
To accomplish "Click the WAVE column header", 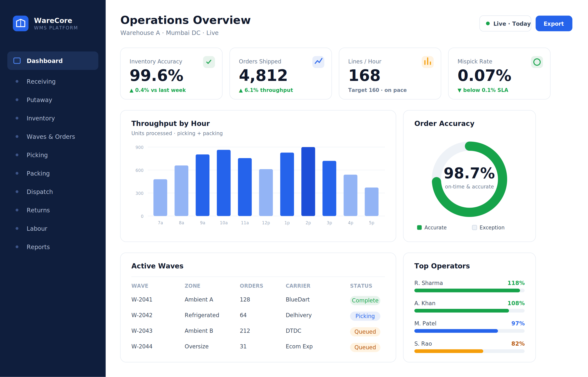I will pyautogui.click(x=140, y=286).
